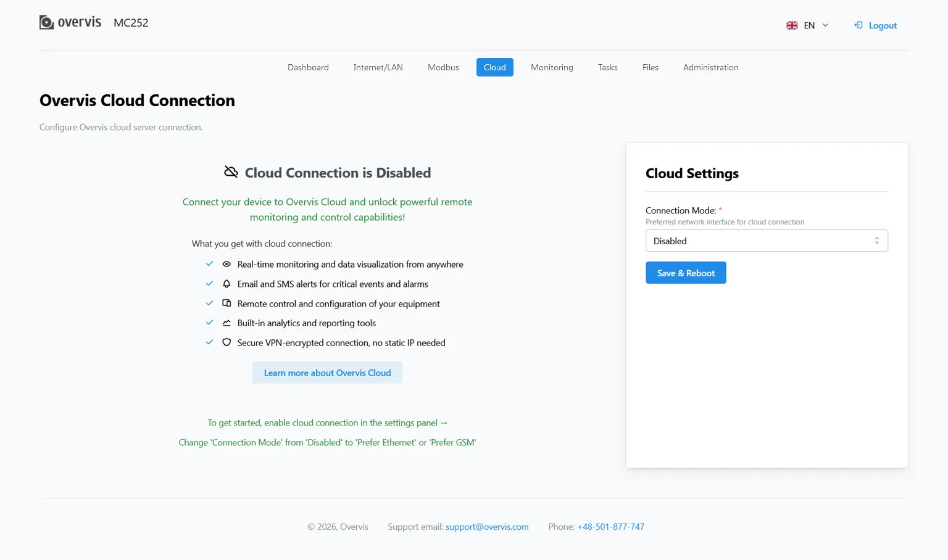948x560 pixels.
Task: Click the overvis brand name text
Action: pyautogui.click(x=80, y=22)
